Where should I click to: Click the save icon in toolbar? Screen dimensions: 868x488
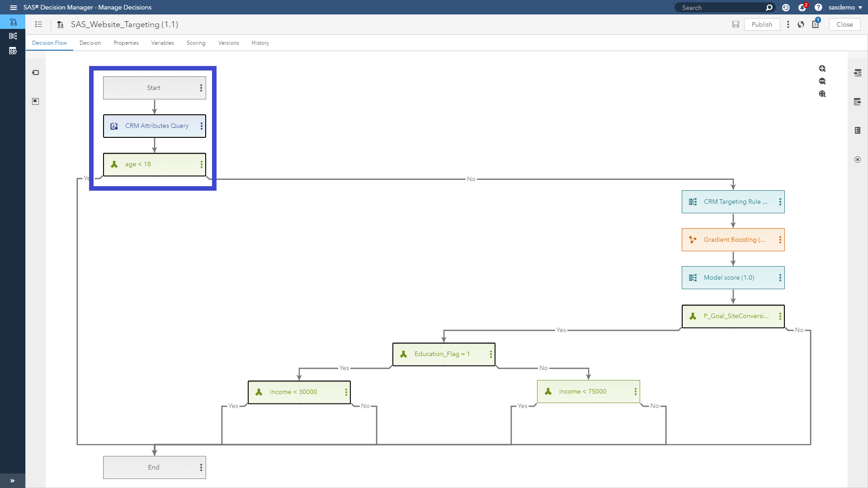pyautogui.click(x=735, y=24)
